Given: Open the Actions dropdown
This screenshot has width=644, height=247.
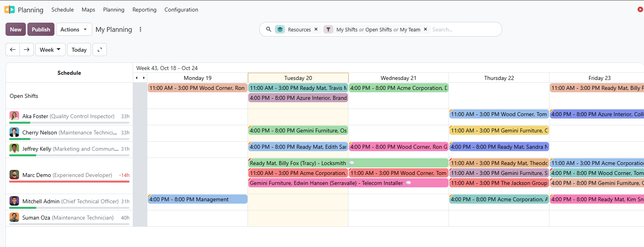Looking at the screenshot, I should [x=74, y=29].
